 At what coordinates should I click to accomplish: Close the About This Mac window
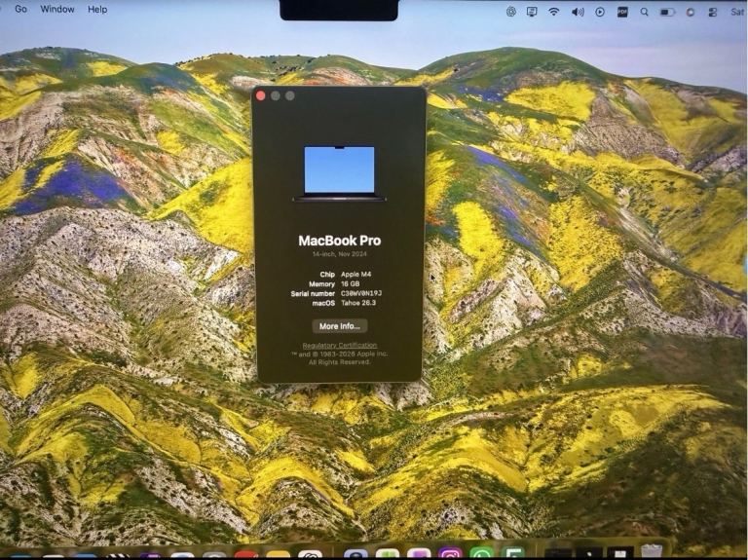click(260, 95)
